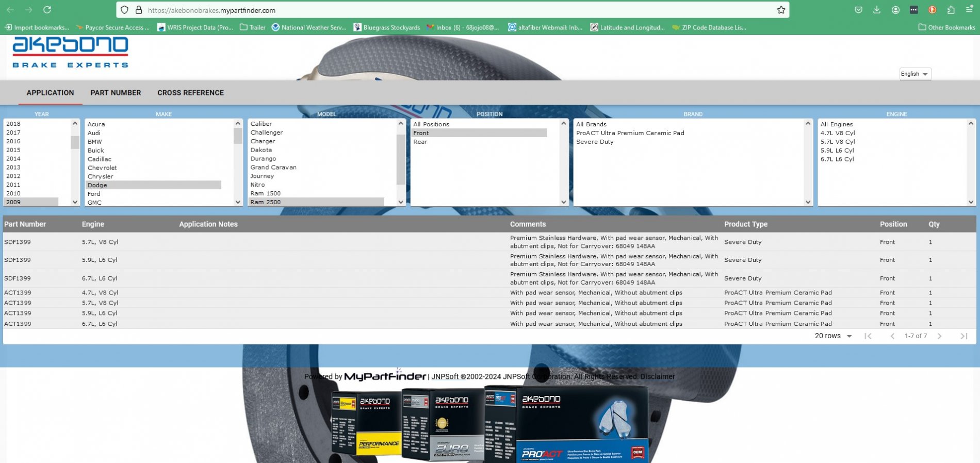The height and width of the screenshot is (463, 980).
Task: Switch to the APPLICATION tab
Action: (x=50, y=93)
